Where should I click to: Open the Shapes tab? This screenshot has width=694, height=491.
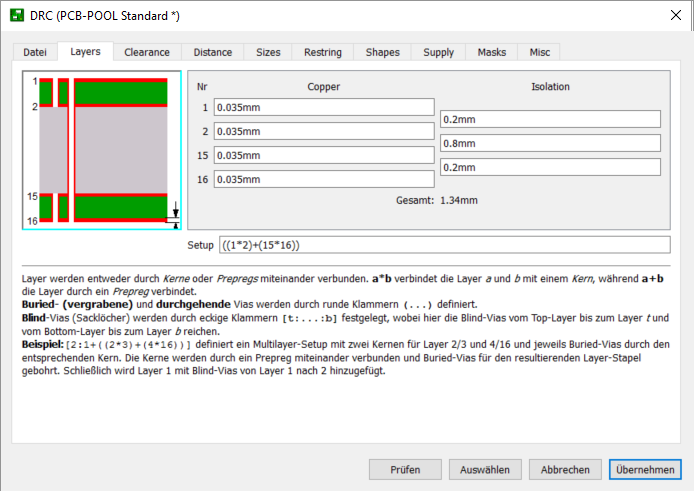click(382, 52)
